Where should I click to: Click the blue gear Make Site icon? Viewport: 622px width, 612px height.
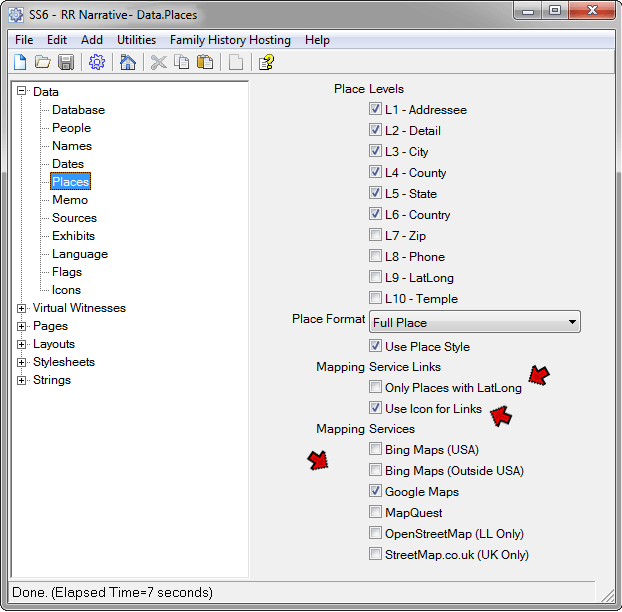(x=97, y=62)
